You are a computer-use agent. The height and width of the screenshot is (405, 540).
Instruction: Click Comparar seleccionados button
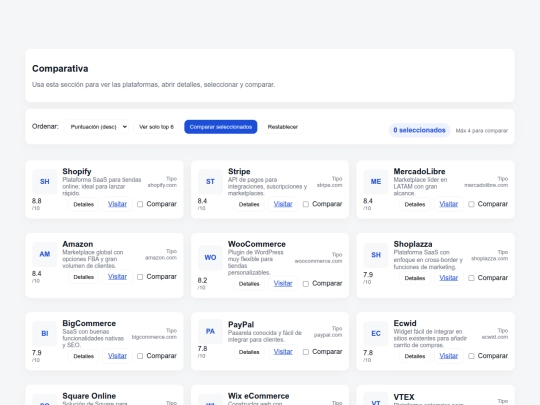point(221,127)
